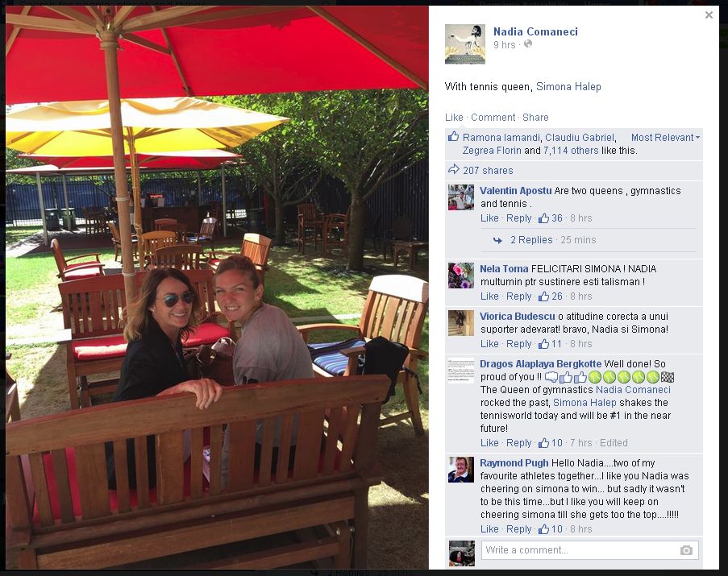728x576 pixels.
Task: Open likes count on Raymond Pugh's comment
Action: (x=551, y=528)
